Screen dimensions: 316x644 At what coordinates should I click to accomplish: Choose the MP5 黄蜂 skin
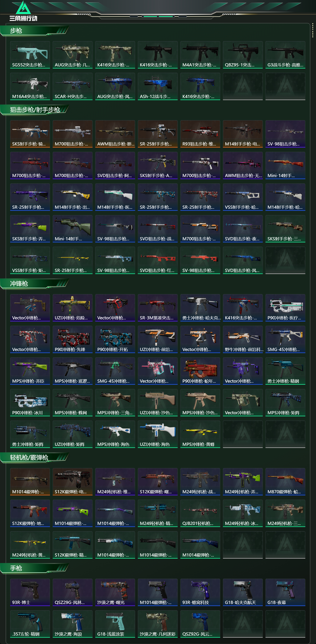pyautogui.click(x=200, y=434)
